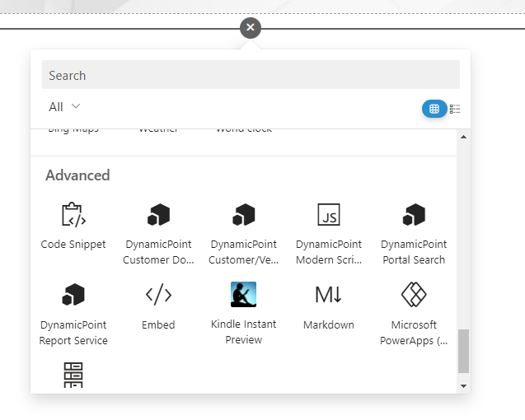Click the Search web parts field
This screenshot has width=525, height=420.
pyautogui.click(x=251, y=75)
